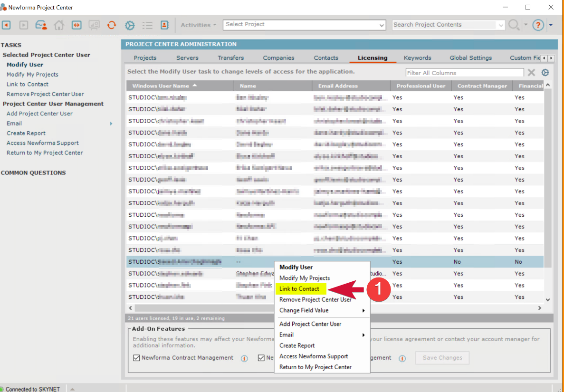Screen dimensions: 564x392
Task: Click the transfer arrows toolbar icon
Action: pyautogui.click(x=76, y=25)
